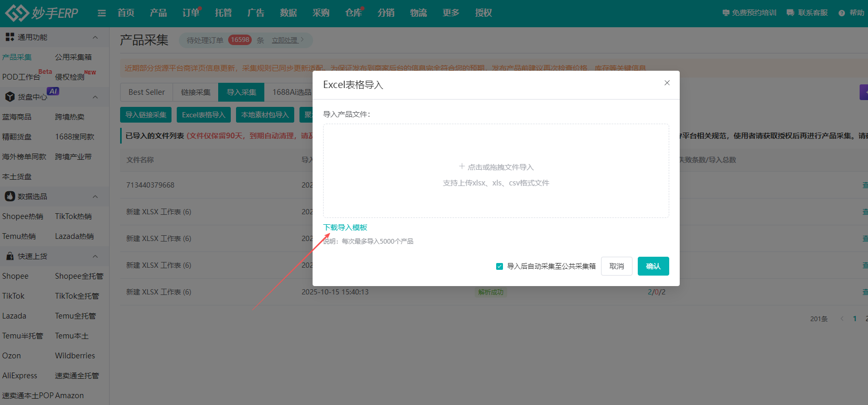
Task: Uncheck 导入后自动采集至公共采集箱 checkbox
Action: point(499,266)
